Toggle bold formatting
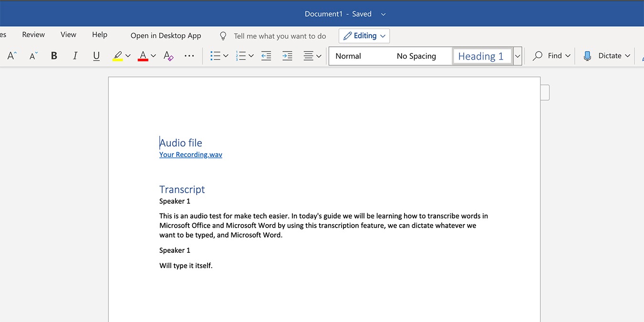This screenshot has height=322, width=644. pyautogui.click(x=54, y=55)
